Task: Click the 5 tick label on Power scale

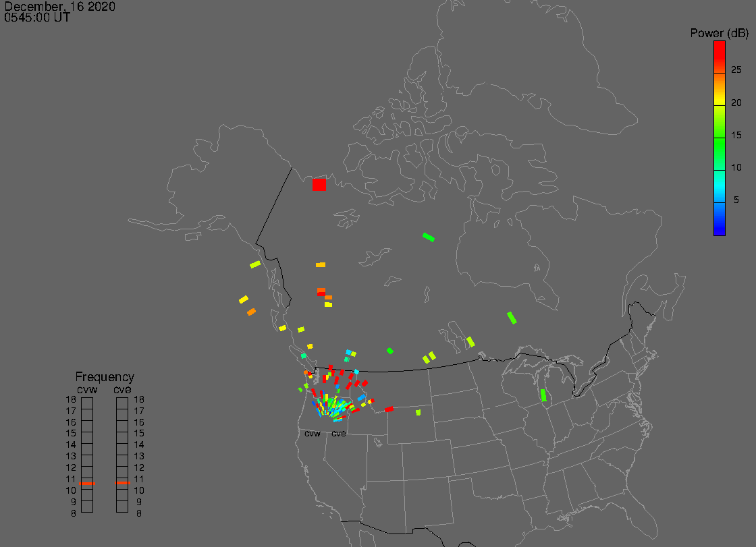Action: (736, 200)
